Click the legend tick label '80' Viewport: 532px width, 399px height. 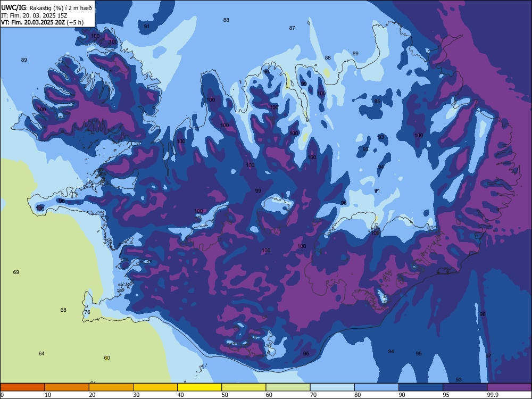pyautogui.click(x=358, y=395)
